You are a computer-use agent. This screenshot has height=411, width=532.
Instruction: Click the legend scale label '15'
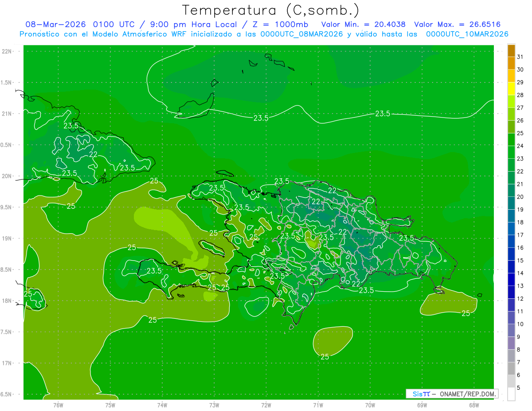[x=520, y=261]
